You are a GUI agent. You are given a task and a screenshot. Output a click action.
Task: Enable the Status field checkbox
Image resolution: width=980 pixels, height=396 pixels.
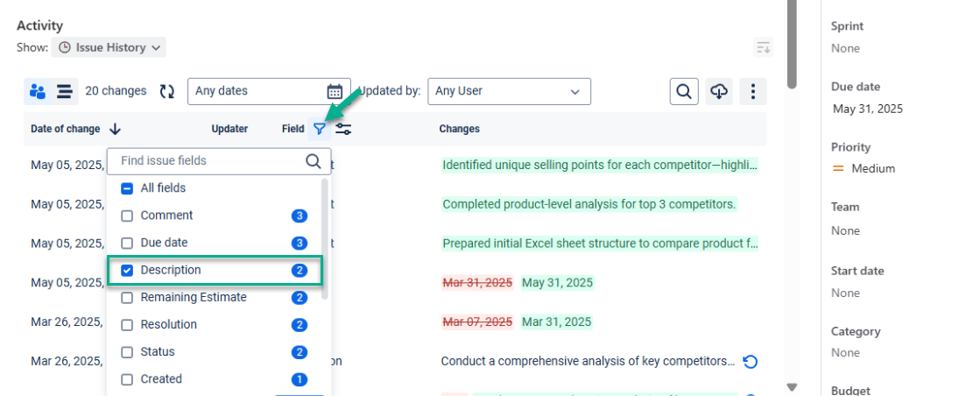click(x=127, y=352)
